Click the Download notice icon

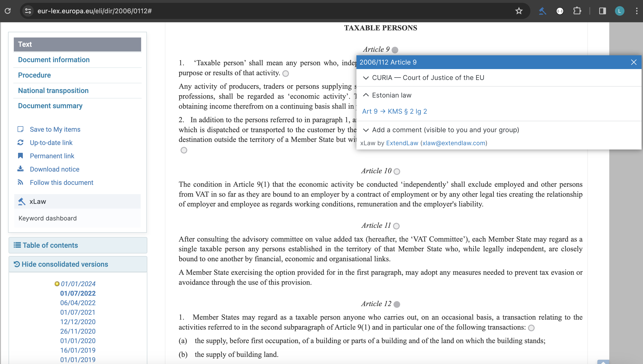[20, 169]
